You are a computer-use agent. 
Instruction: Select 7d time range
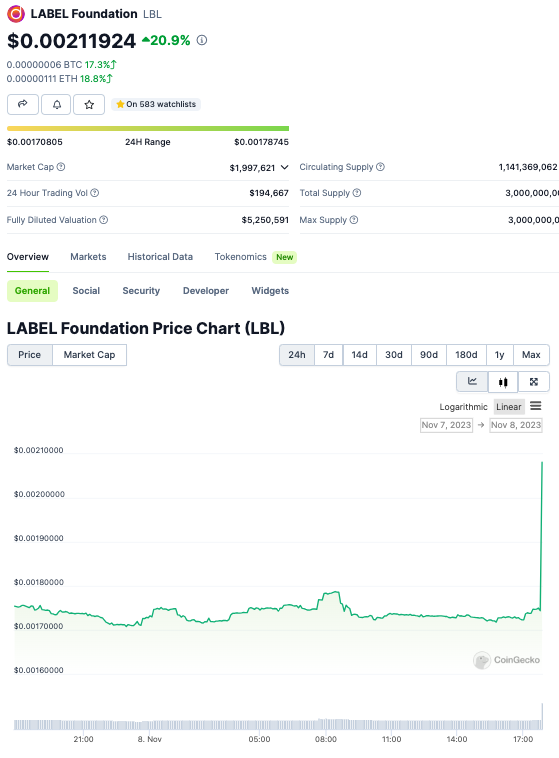click(328, 355)
